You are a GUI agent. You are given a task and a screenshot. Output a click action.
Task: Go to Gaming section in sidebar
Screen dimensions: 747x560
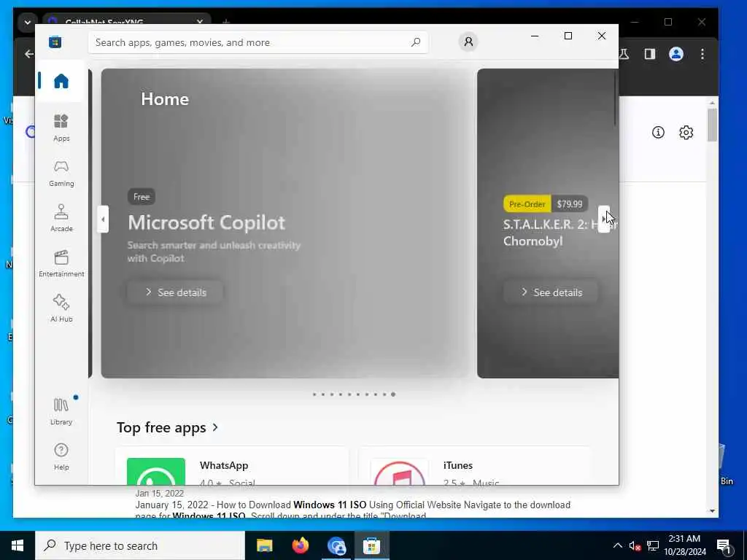[x=61, y=174]
